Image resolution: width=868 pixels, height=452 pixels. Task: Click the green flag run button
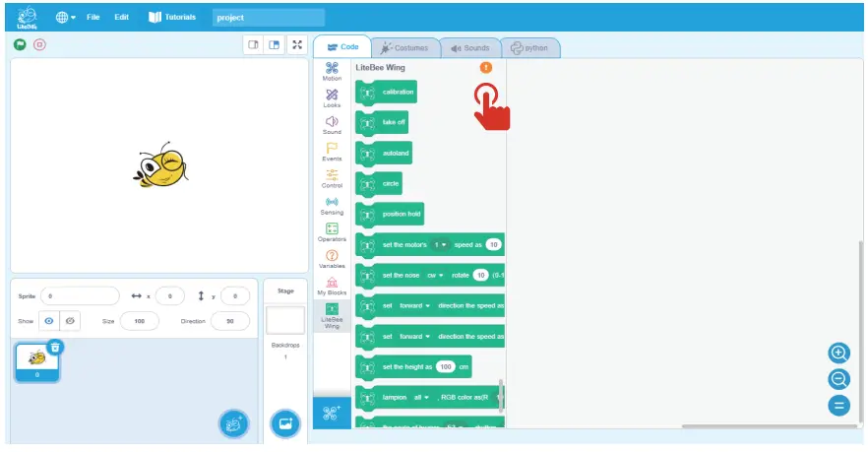click(x=20, y=45)
